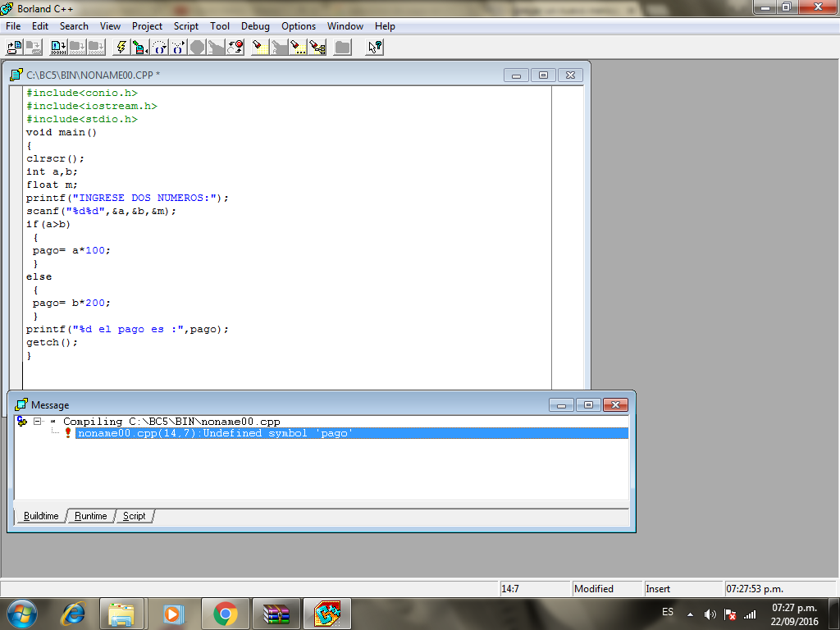Click the printf "%d el pago es :" line
Viewport: 840px width, 630px height.
click(127, 329)
